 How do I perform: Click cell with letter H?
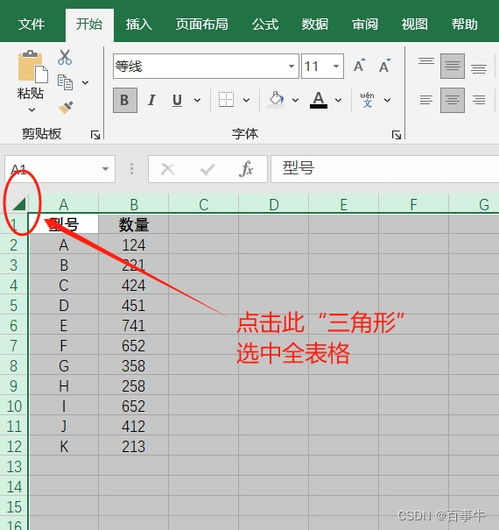tap(64, 386)
